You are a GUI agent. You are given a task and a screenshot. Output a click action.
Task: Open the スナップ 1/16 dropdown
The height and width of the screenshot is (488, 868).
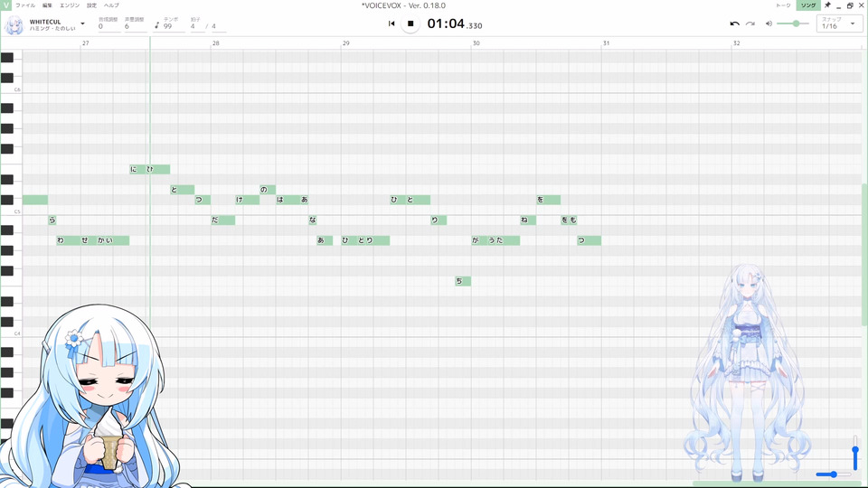coord(839,23)
